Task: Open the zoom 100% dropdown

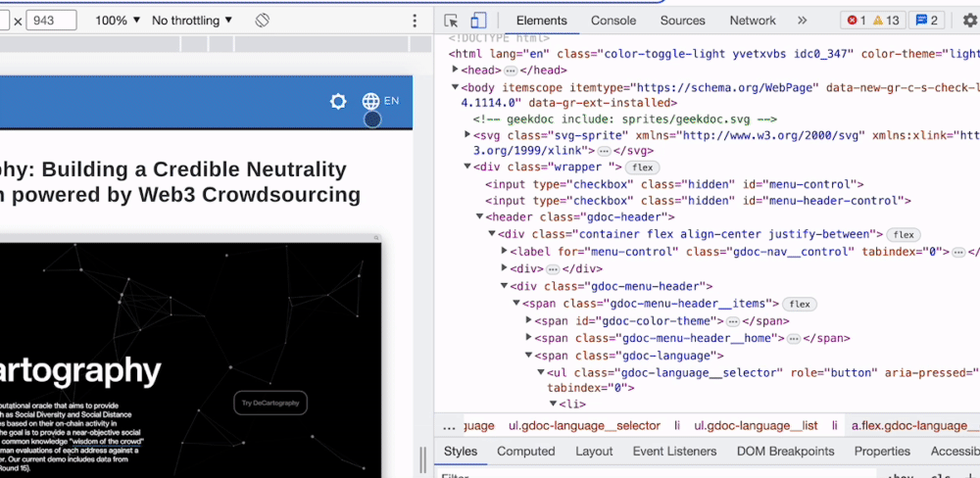Action: tap(118, 21)
